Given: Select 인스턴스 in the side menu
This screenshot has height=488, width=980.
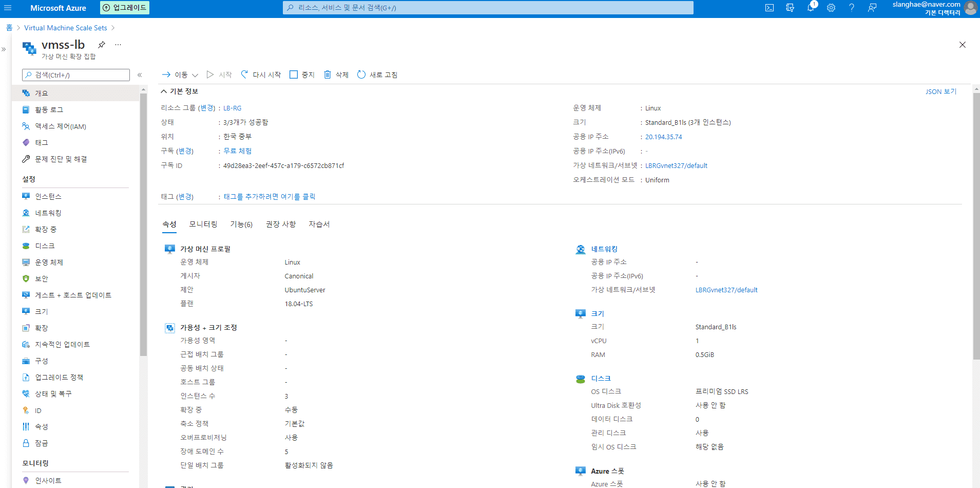Looking at the screenshot, I should (x=48, y=196).
